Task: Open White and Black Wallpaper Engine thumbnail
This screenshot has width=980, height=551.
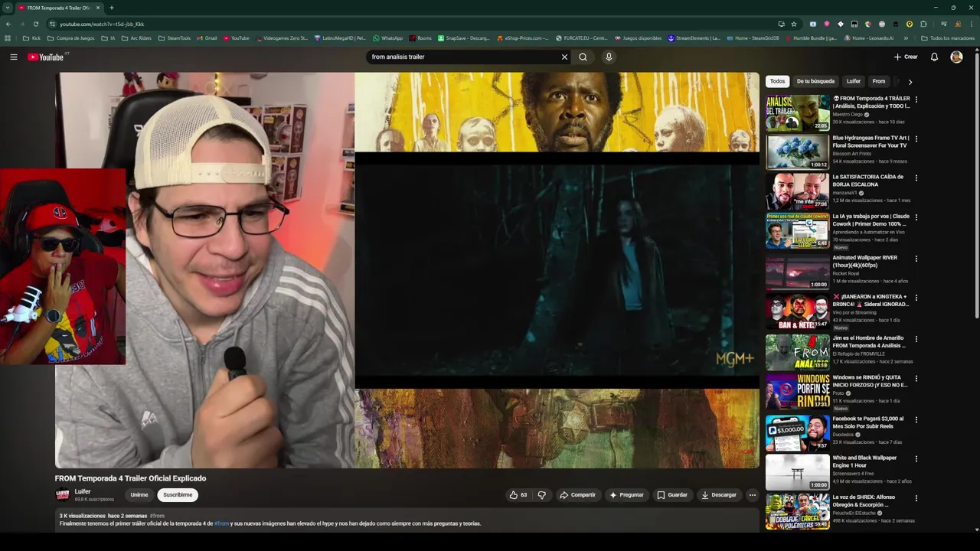Action: (x=797, y=471)
